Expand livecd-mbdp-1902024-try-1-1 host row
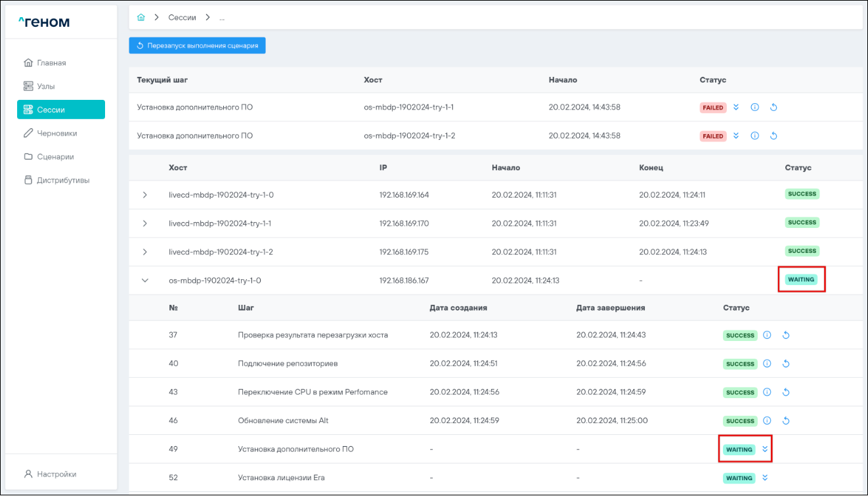 click(145, 223)
